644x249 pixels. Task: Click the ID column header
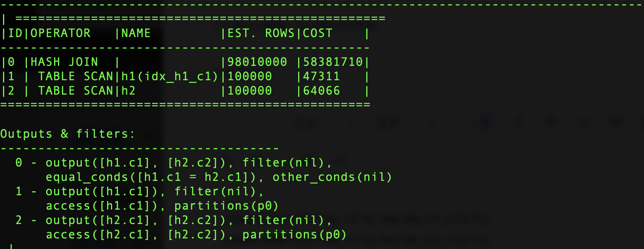point(15,33)
